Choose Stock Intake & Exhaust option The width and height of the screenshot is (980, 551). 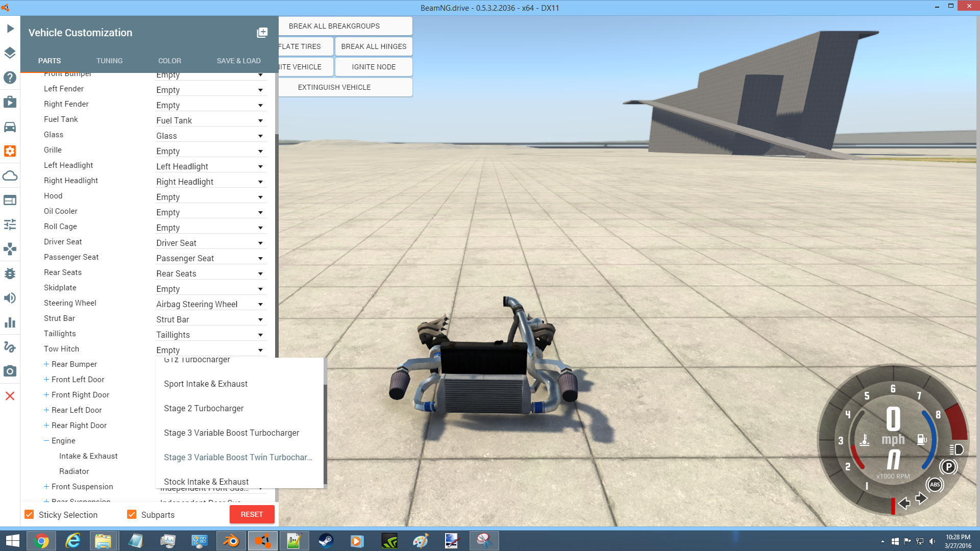click(x=239, y=481)
